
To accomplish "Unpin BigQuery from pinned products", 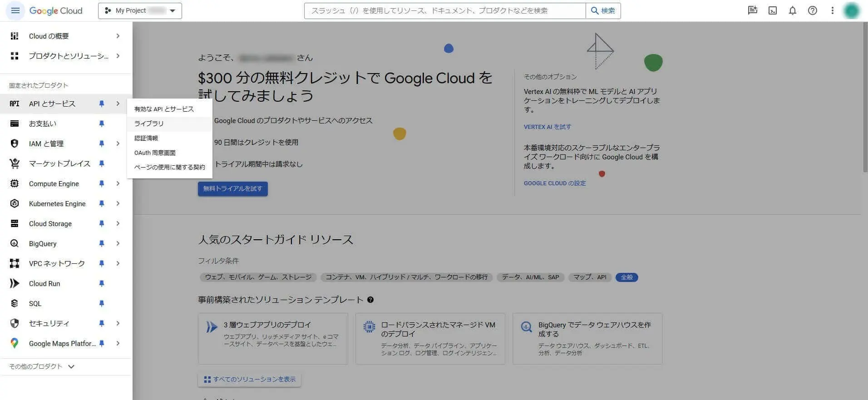I will [102, 243].
